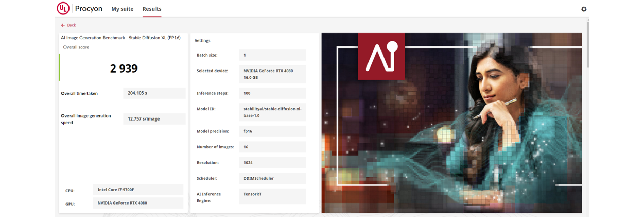Select the Inference steps value 100
Image resolution: width=644 pixels, height=217 pixels.
273,93
